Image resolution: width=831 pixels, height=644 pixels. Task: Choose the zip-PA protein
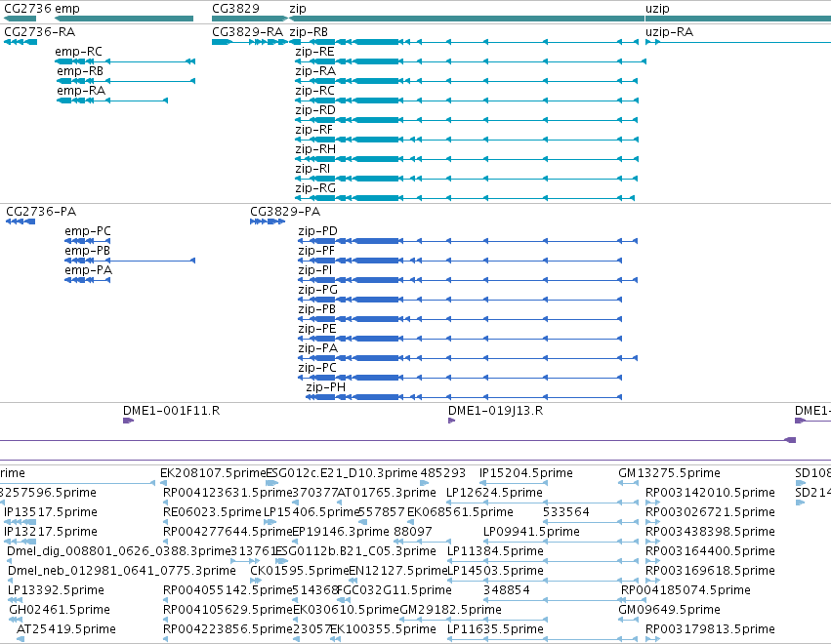(x=317, y=348)
